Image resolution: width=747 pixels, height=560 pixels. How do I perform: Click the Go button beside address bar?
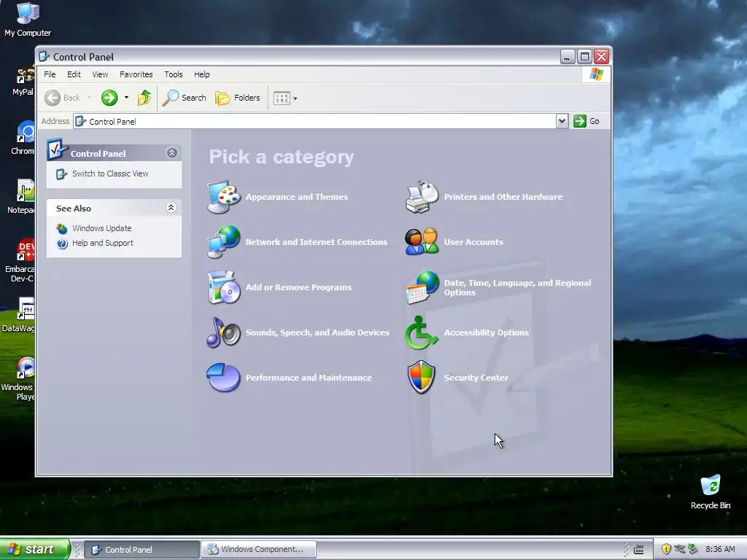pos(587,121)
